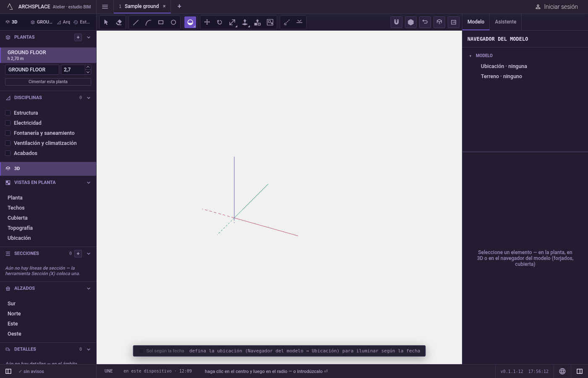Viewport: 588px width, 378px height.
Task: Click the solid hexagon shading icon
Action: pyautogui.click(x=411, y=22)
